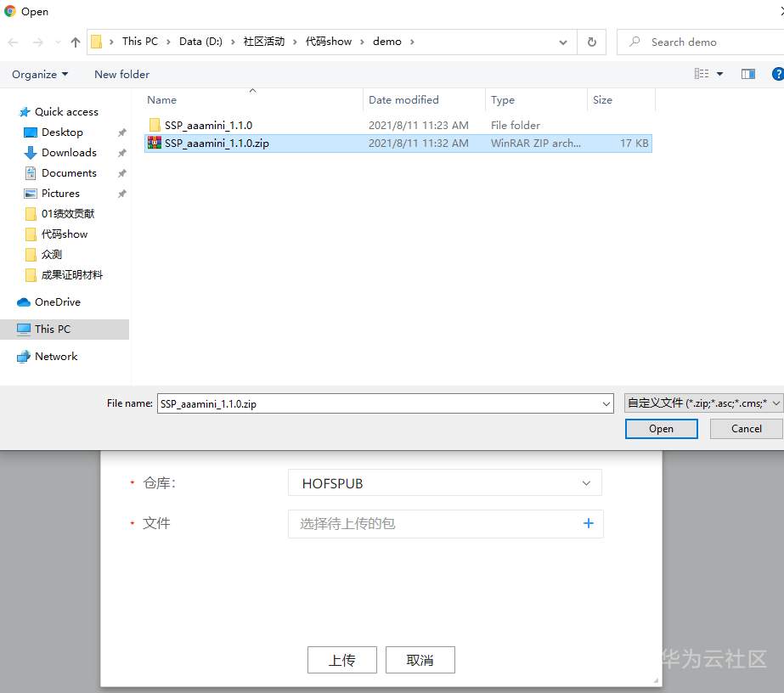The image size is (784, 693).
Task: Select This PC in the sidebar
Action: coord(65,329)
